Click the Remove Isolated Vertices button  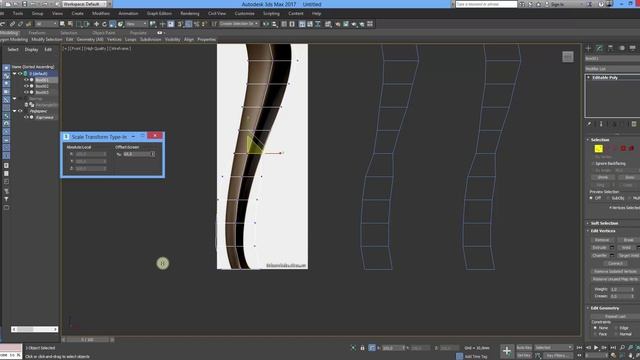tap(615, 271)
